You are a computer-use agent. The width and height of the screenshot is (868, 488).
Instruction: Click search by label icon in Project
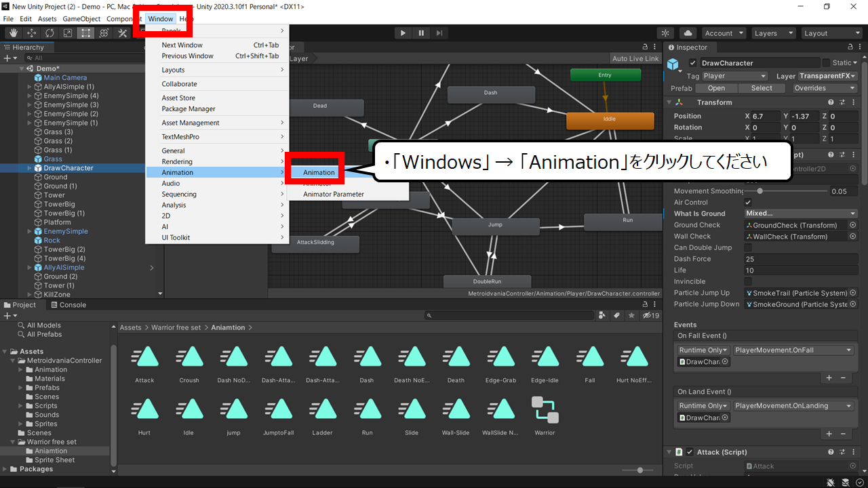pyautogui.click(x=616, y=315)
